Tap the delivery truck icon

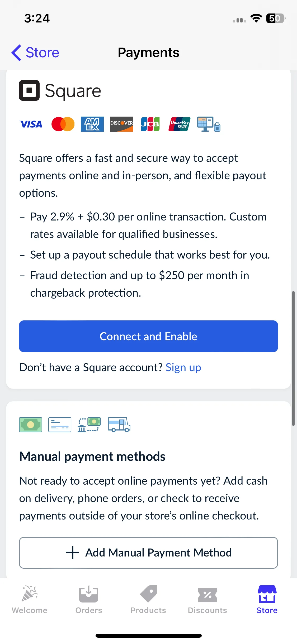(x=119, y=425)
